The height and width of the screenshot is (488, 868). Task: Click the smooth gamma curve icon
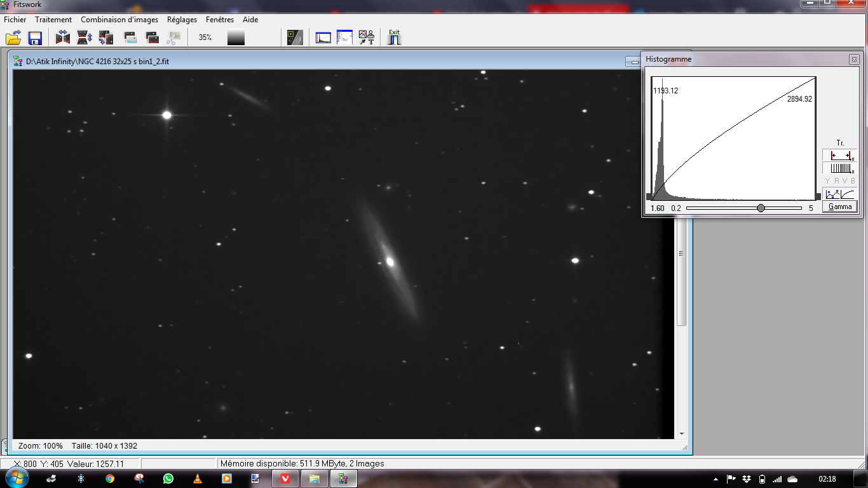coord(848,194)
